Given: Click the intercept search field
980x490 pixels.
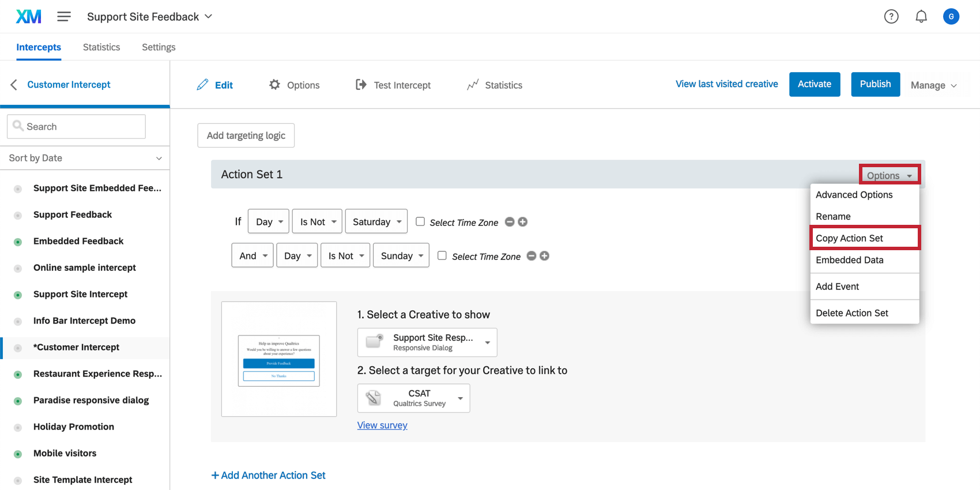Looking at the screenshot, I should (x=76, y=127).
